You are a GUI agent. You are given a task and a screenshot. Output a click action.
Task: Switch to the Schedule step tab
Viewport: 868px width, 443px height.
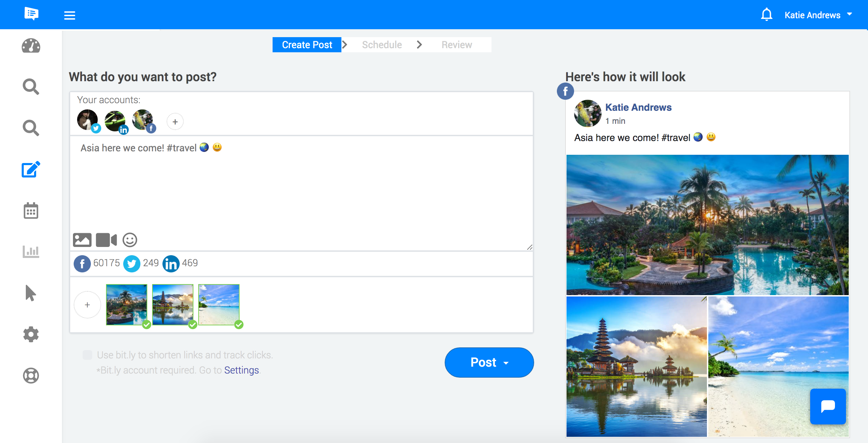click(382, 45)
